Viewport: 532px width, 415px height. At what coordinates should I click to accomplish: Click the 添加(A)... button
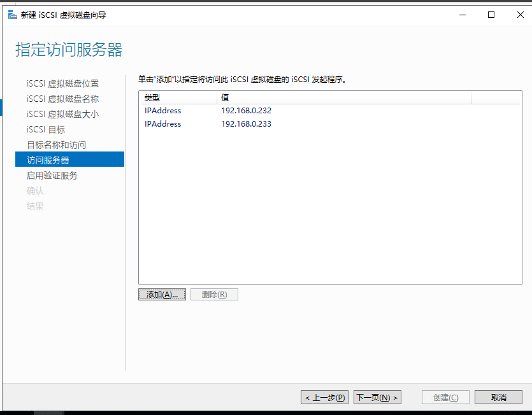point(162,294)
